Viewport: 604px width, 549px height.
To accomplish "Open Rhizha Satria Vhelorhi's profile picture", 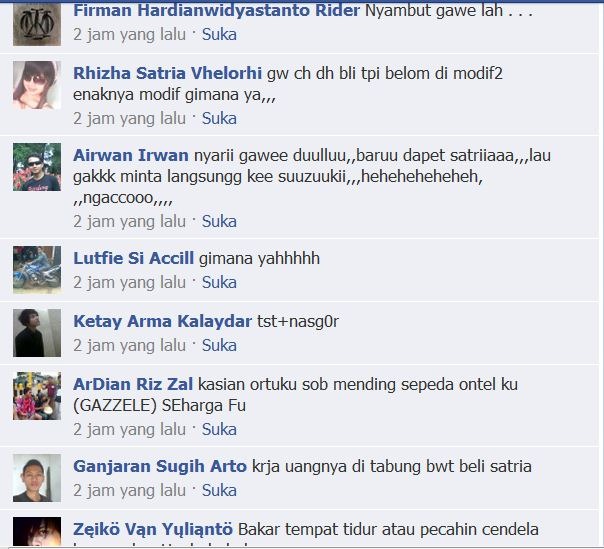I will click(37, 85).
